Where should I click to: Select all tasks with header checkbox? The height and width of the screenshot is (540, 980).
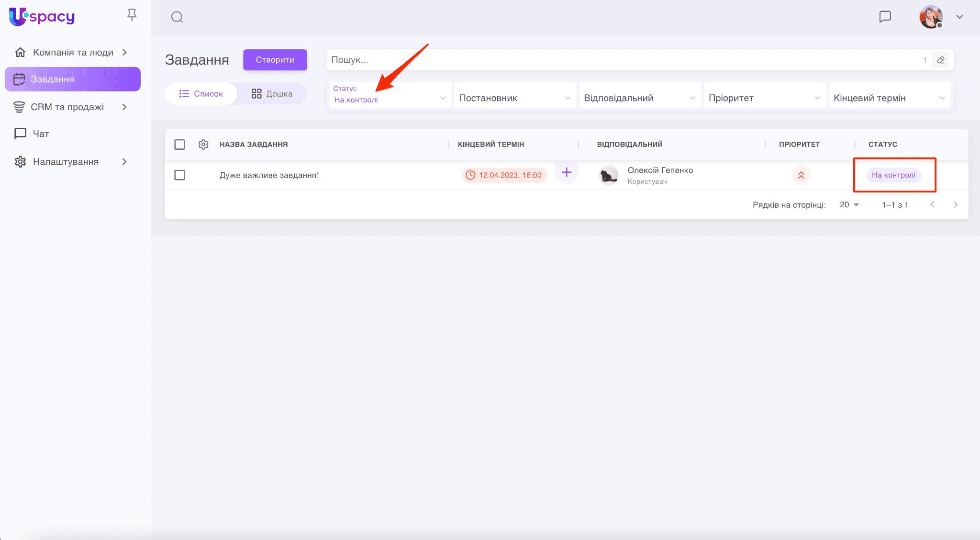pos(179,145)
